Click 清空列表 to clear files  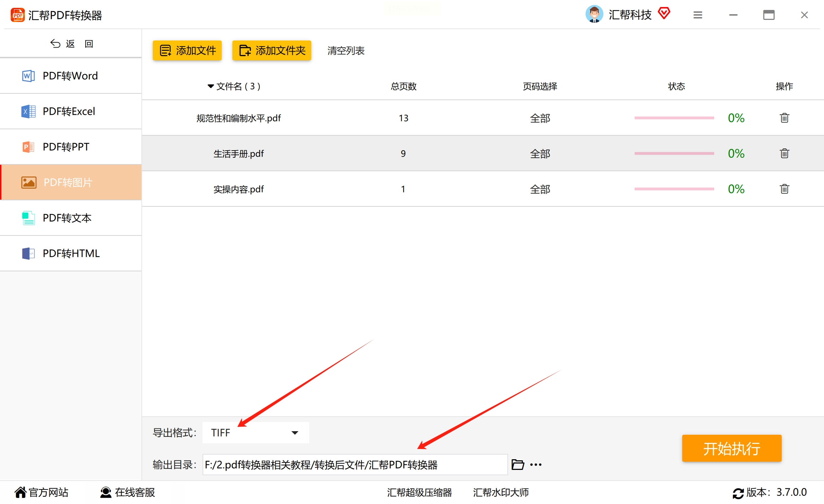(346, 50)
